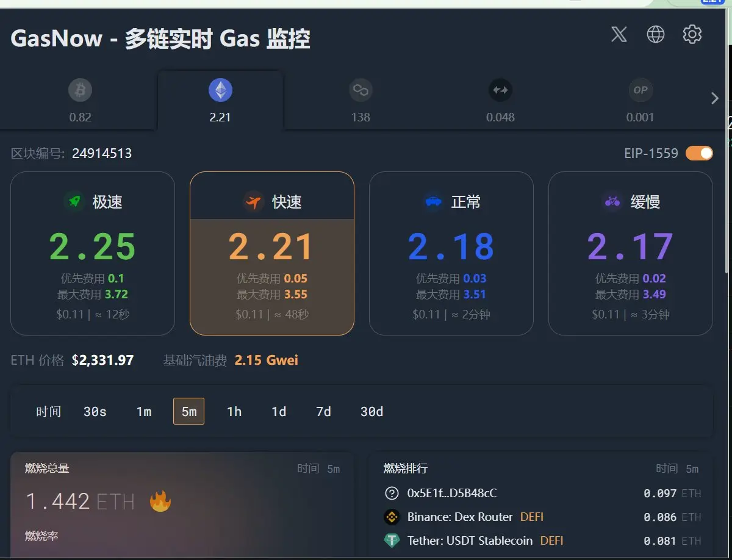Set time range to 1d
Image resolution: width=732 pixels, height=560 pixels.
(x=279, y=412)
